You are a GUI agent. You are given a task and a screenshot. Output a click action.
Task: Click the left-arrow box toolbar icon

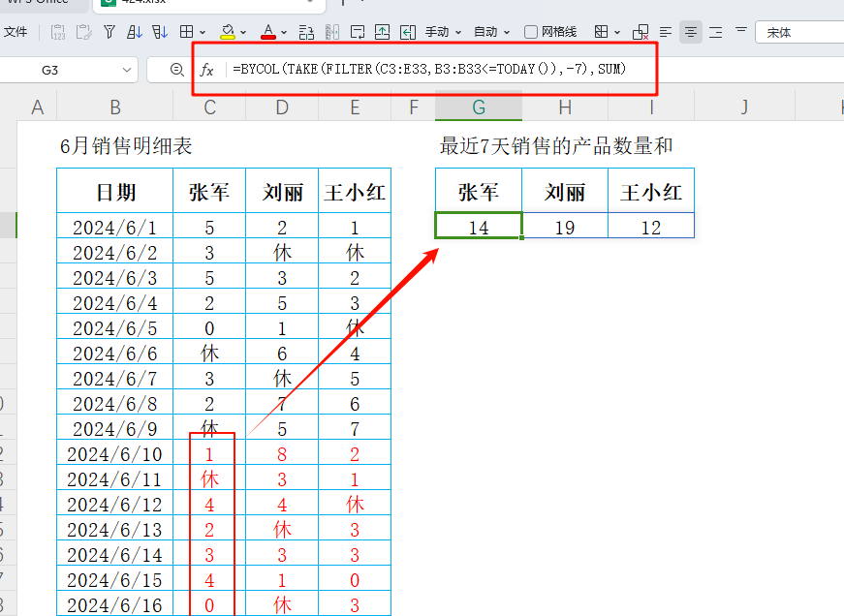coord(408,32)
